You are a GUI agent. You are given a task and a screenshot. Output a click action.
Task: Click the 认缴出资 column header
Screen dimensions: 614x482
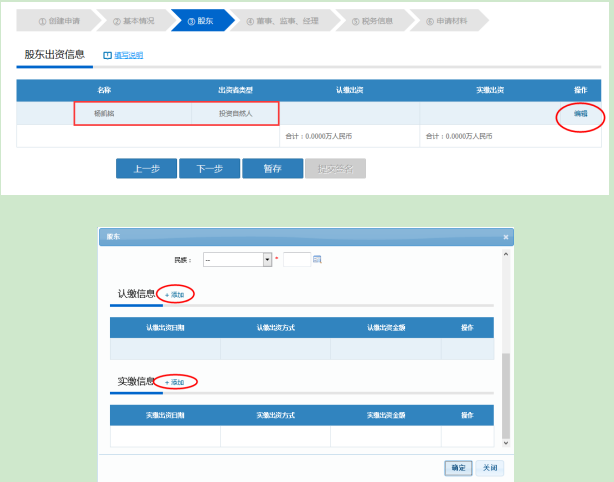click(x=350, y=90)
